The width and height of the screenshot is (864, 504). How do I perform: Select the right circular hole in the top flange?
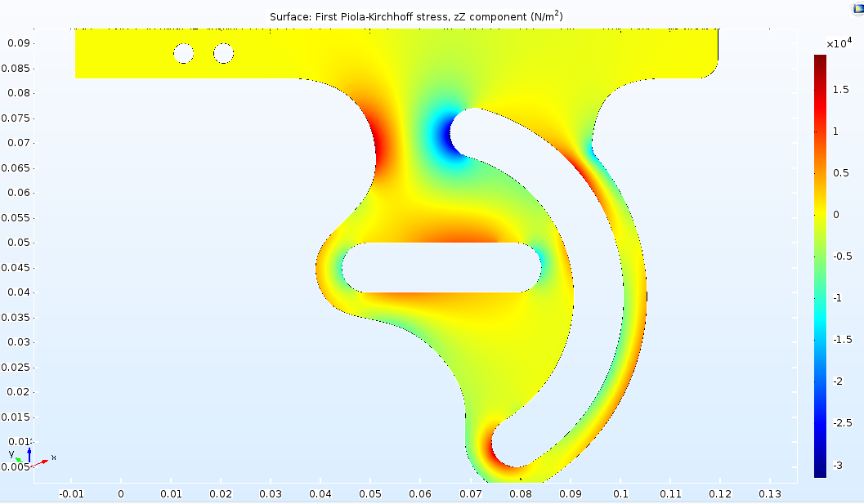pyautogui.click(x=224, y=54)
